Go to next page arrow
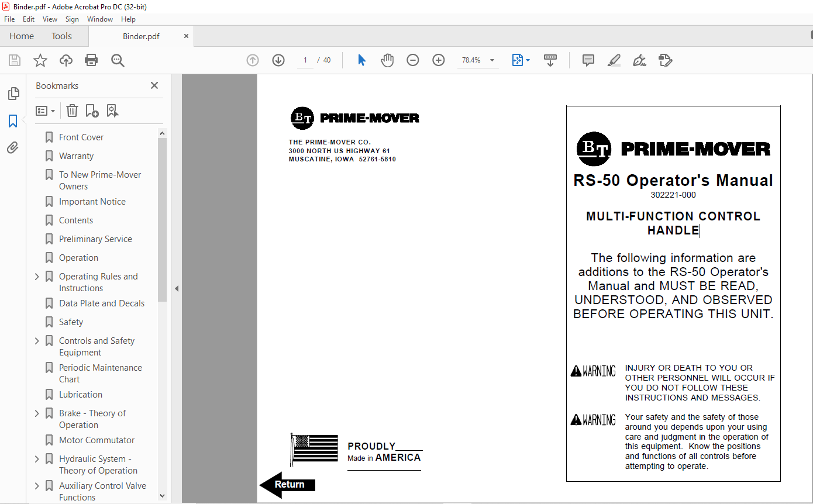This screenshot has height=504, width=813. 278,60
